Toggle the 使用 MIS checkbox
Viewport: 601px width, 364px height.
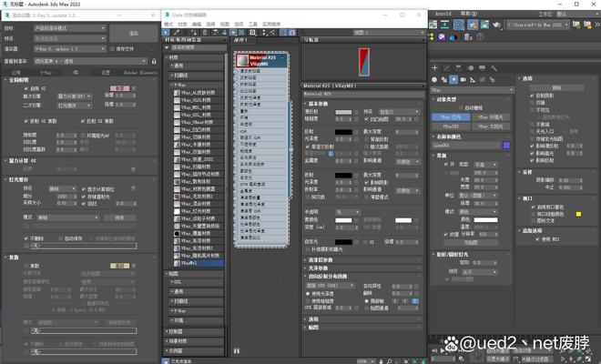point(538,239)
